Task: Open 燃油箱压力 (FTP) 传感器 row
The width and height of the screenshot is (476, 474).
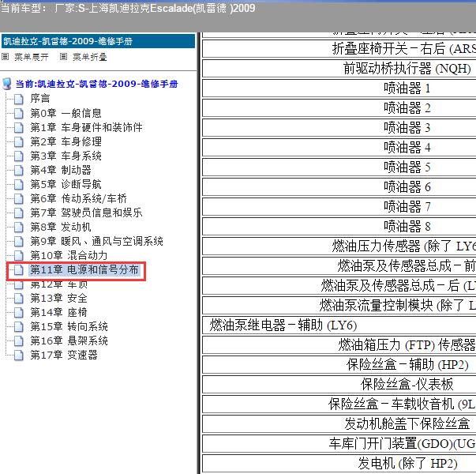Action: (339, 345)
